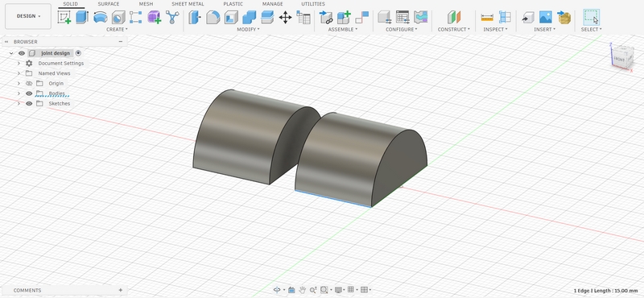This screenshot has width=644, height=298.
Task: Open the Construct menu dropdown
Action: [454, 30]
